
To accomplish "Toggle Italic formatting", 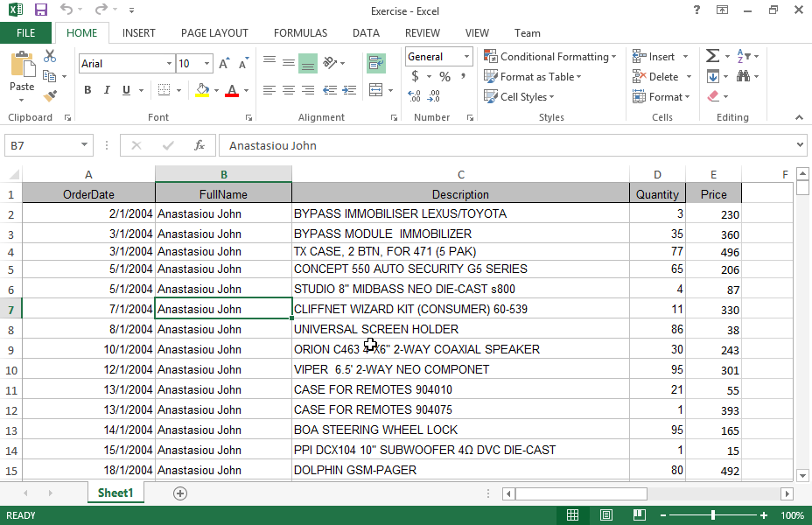I will click(x=108, y=90).
